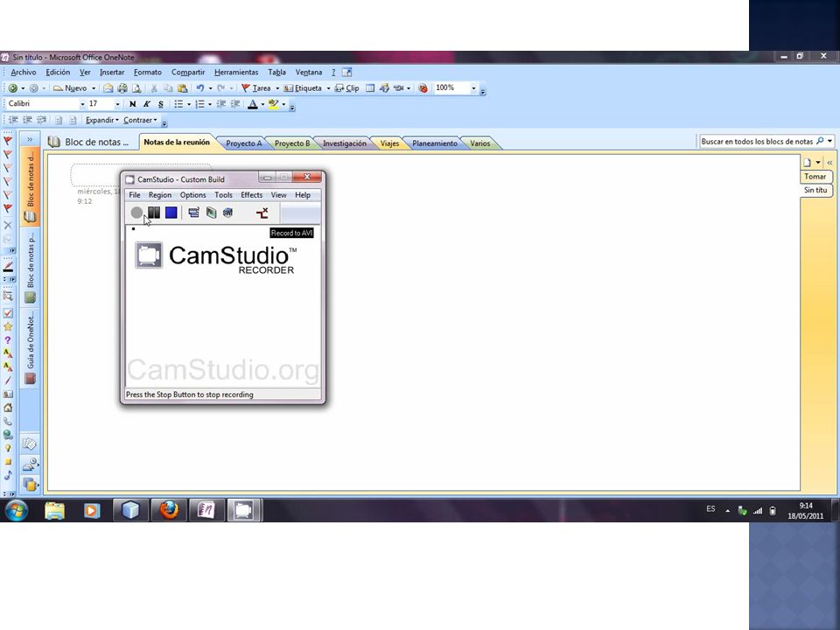Viewport: 840px width, 630px height.
Task: Click the Windows Start orb
Action: [x=17, y=510]
